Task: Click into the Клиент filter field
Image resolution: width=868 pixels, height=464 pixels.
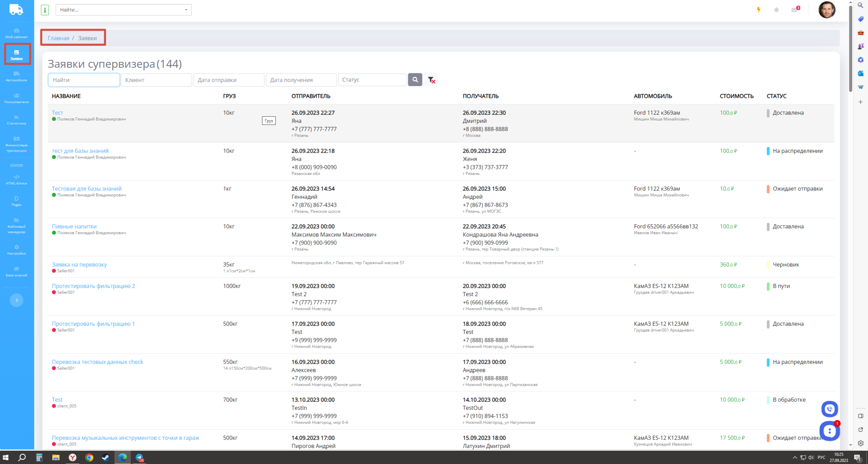Action: click(x=156, y=80)
